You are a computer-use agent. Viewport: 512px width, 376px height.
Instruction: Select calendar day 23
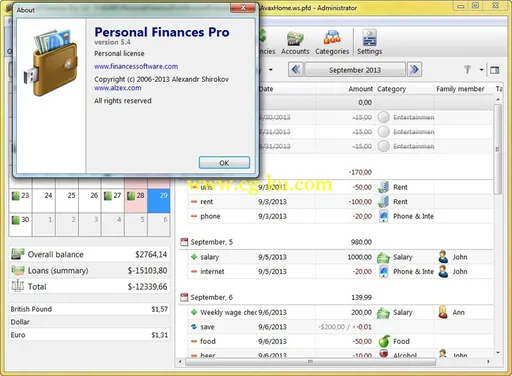(21, 200)
